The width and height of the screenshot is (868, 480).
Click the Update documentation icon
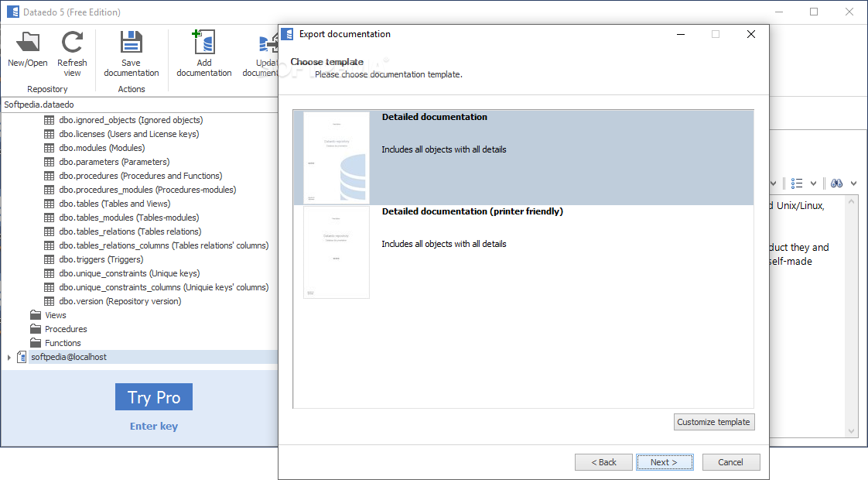tap(268, 44)
